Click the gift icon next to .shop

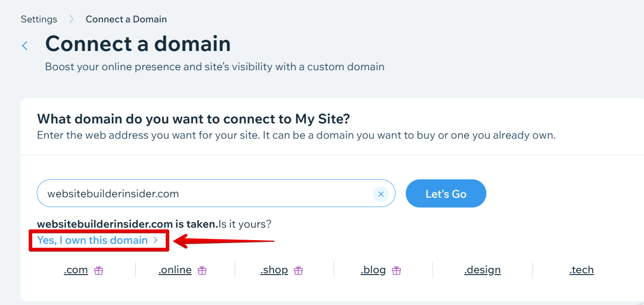[298, 270]
